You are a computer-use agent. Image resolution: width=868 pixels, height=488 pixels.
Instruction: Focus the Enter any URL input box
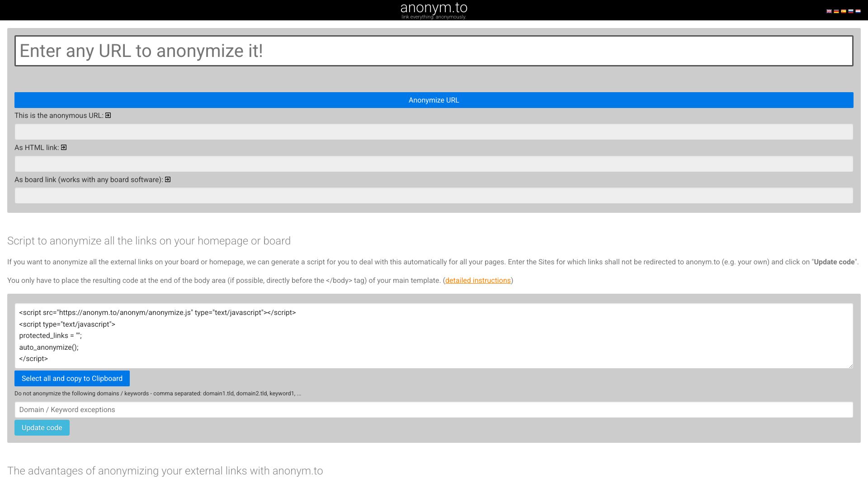434,51
